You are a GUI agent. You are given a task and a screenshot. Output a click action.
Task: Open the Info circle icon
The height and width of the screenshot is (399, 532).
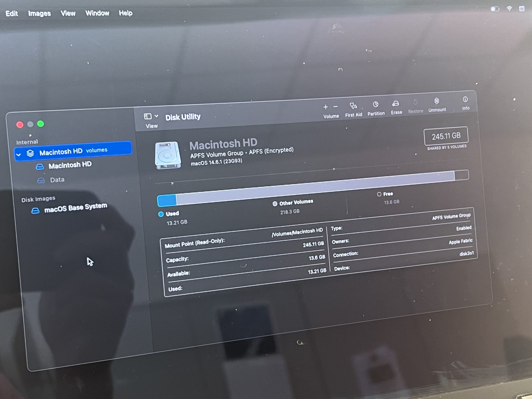[465, 99]
